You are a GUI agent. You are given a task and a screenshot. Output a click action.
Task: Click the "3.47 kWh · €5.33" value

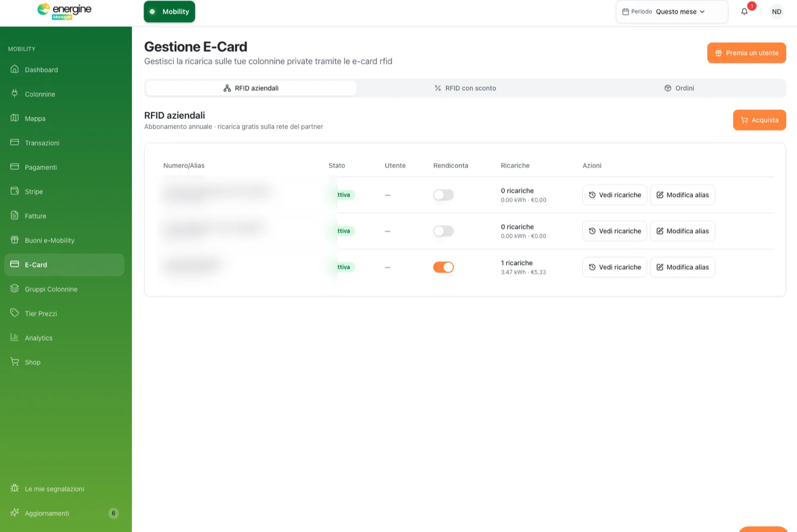click(x=523, y=272)
